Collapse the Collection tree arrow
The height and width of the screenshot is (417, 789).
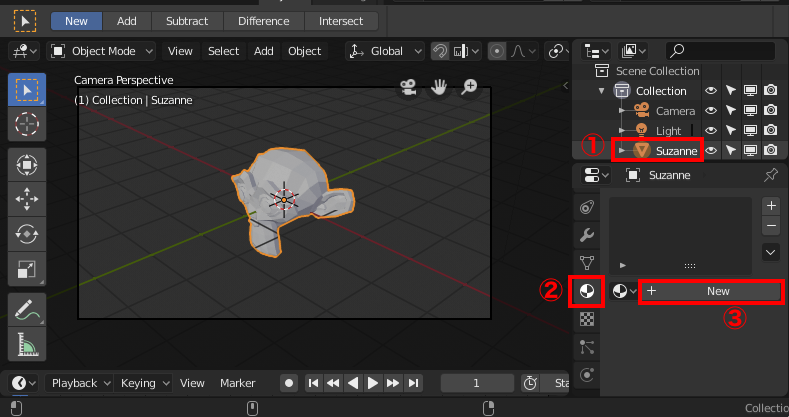(601, 91)
